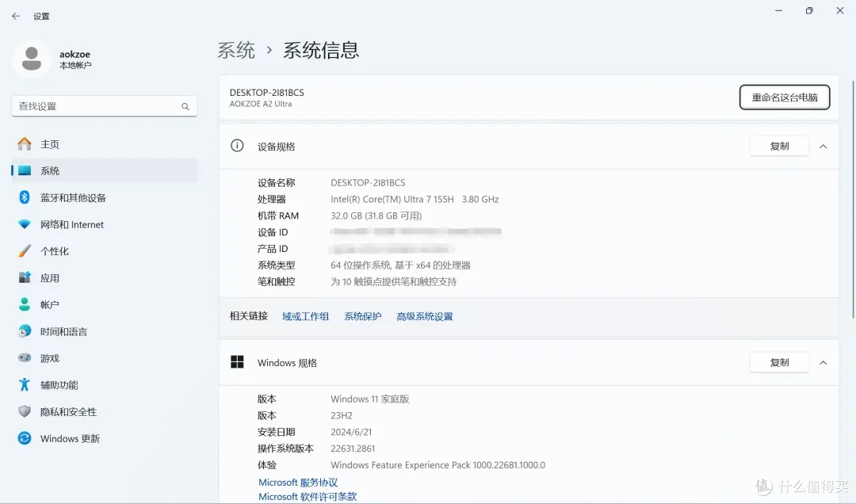Click the Windows 11 家庭版 edition text

pyautogui.click(x=369, y=399)
